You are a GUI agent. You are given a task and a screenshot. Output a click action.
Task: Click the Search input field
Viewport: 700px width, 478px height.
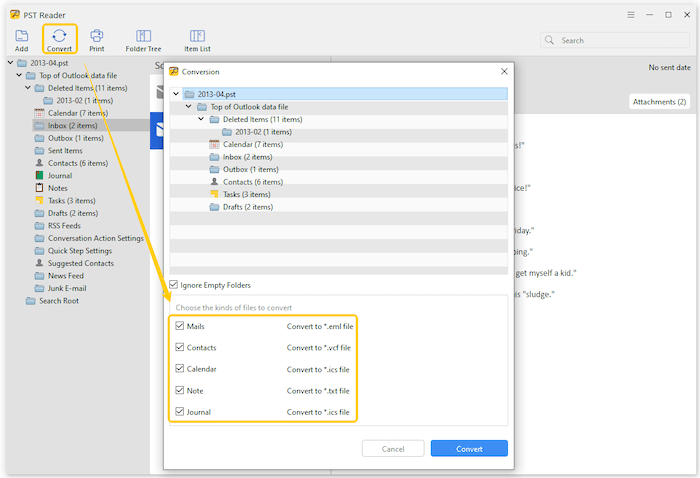[615, 40]
